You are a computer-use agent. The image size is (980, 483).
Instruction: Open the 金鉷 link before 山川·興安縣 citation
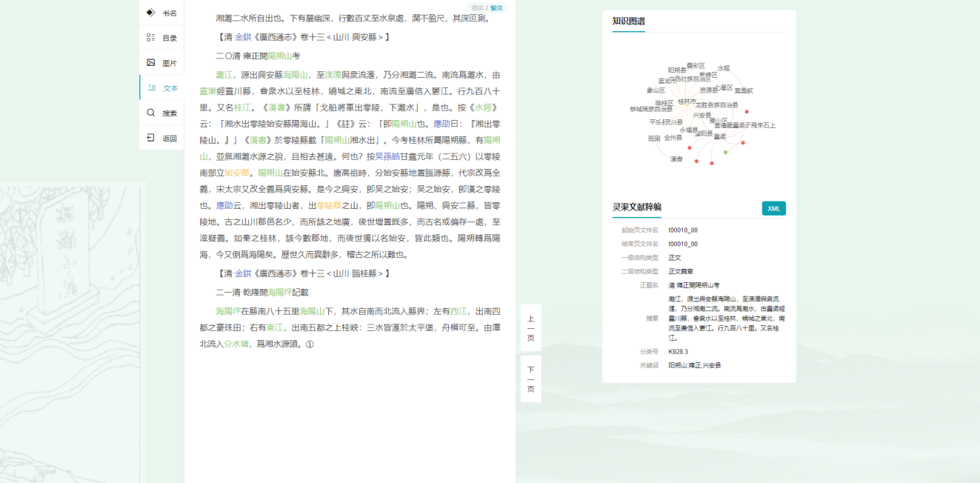pos(244,36)
